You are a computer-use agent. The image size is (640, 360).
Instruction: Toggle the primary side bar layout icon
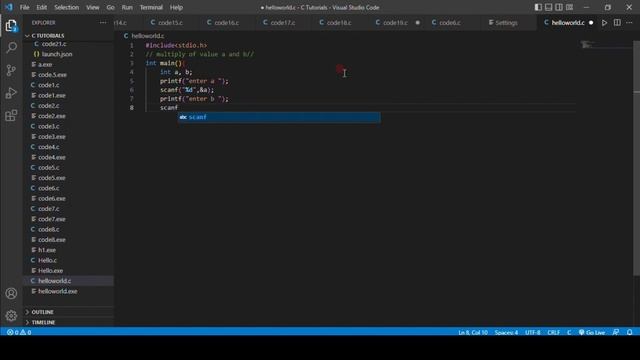[x=538, y=7]
